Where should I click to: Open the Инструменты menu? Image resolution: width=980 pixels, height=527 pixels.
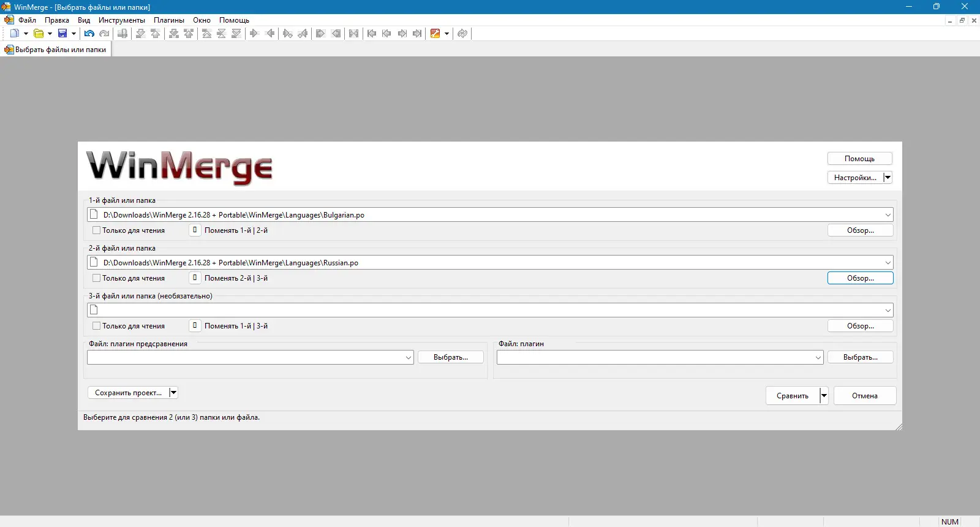(122, 20)
